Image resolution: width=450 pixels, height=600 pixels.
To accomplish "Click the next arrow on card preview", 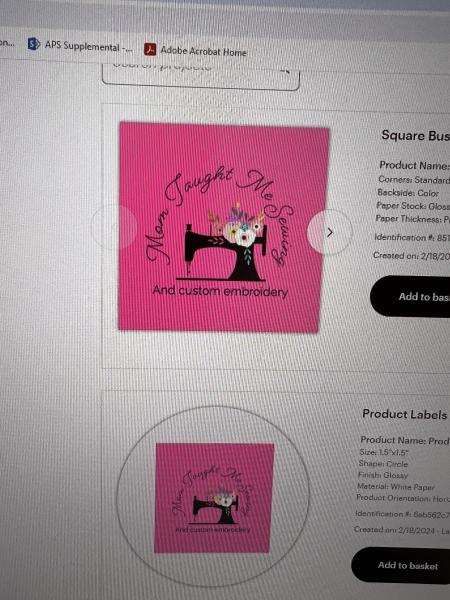I will (330, 232).
